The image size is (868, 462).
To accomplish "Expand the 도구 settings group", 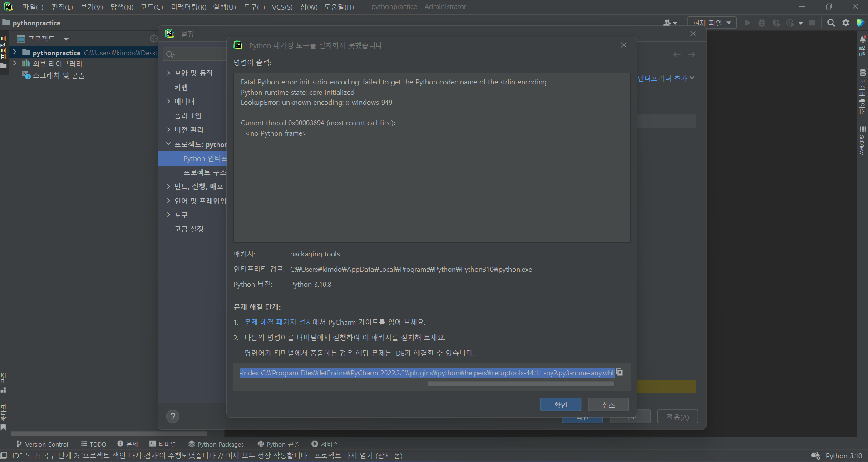I will pos(168,215).
